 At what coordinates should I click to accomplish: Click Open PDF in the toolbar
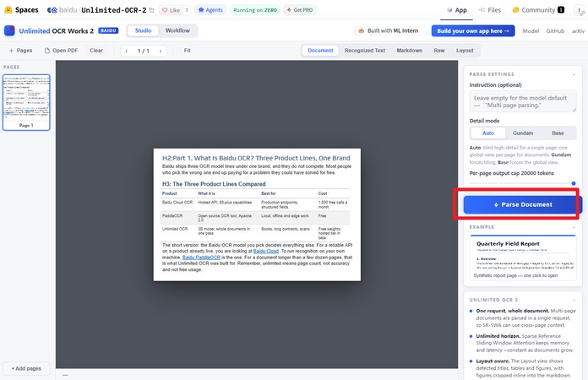(61, 51)
